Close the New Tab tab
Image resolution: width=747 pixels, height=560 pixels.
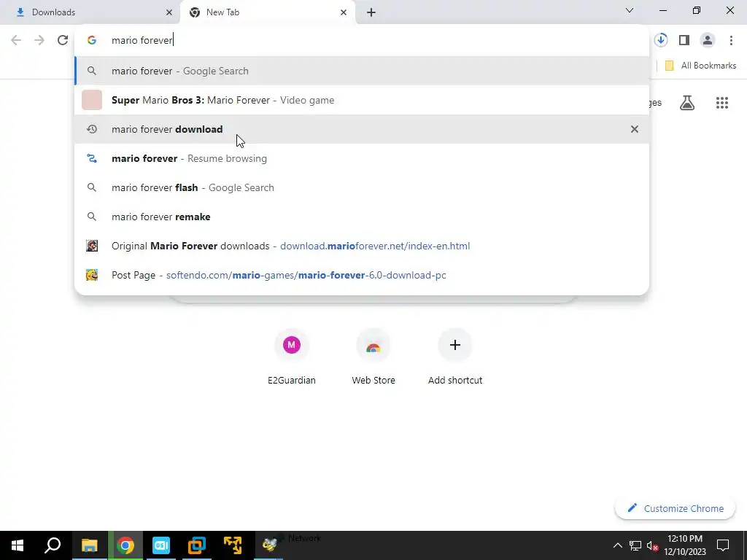point(344,12)
